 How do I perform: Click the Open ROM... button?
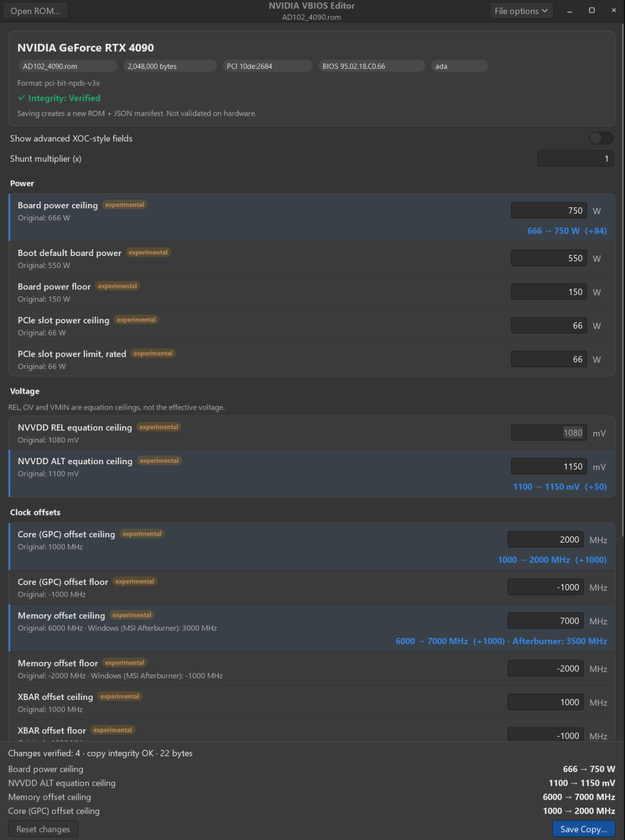click(35, 11)
